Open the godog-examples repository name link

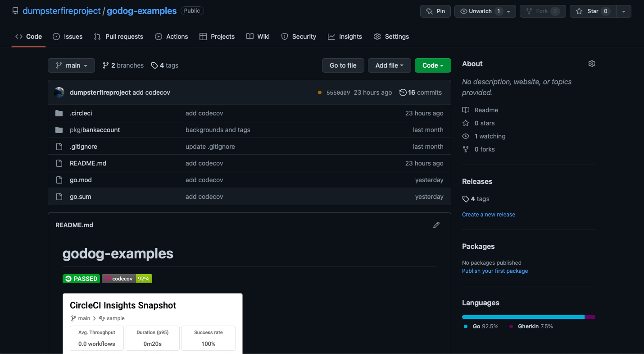(x=141, y=11)
